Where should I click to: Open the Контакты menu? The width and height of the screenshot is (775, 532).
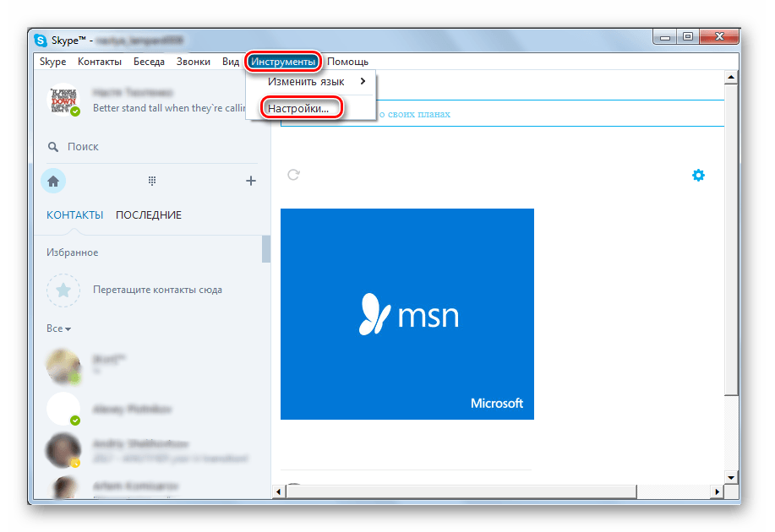point(100,62)
